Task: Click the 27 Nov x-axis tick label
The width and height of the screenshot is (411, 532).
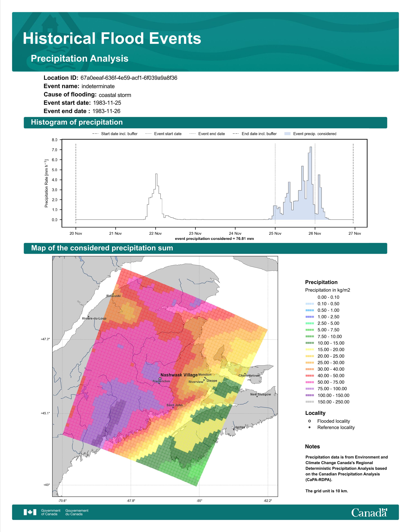Action: [355, 233]
